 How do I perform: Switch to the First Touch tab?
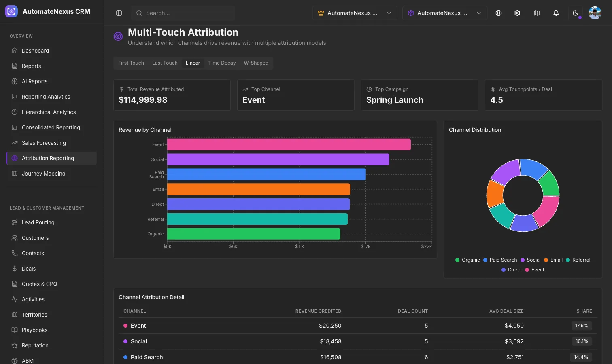click(131, 63)
